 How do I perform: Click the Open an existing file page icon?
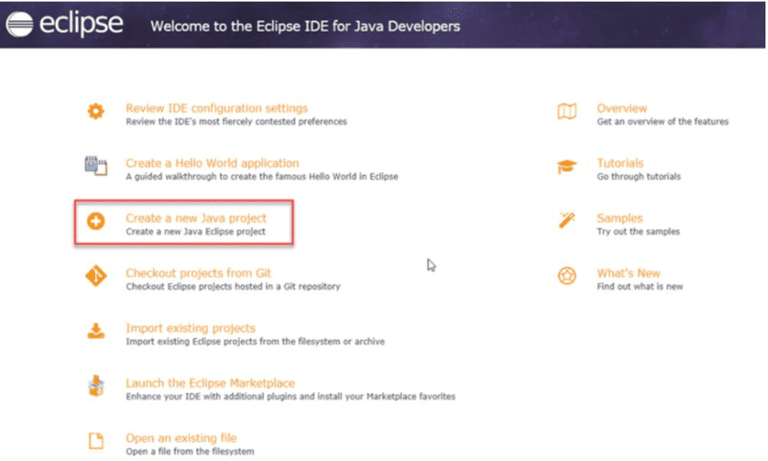tap(96, 441)
